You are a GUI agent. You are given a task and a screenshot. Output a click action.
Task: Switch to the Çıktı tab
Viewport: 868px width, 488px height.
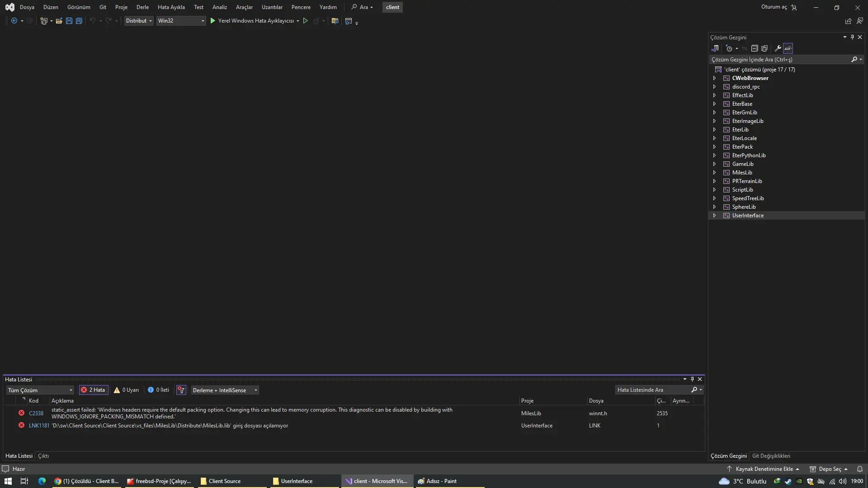(43, 456)
